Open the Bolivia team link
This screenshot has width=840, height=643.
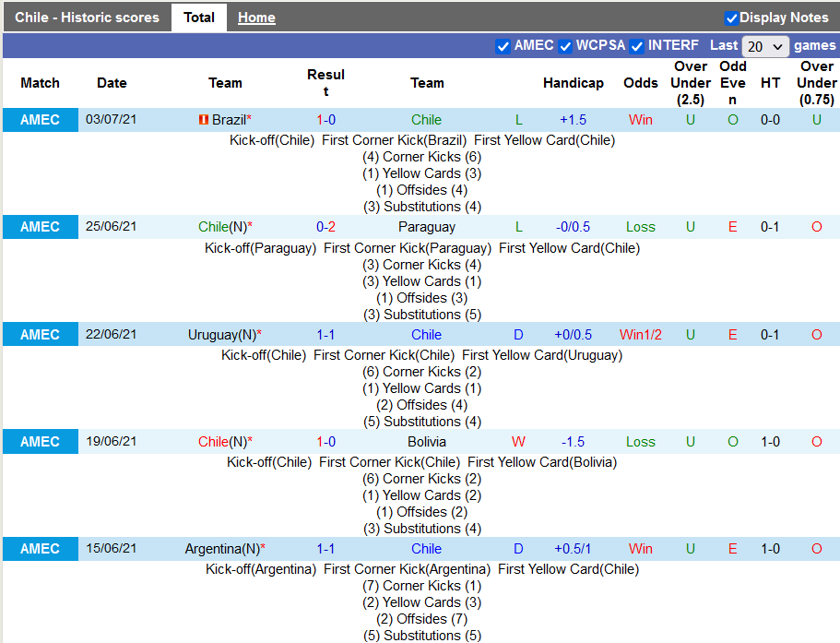click(x=426, y=442)
